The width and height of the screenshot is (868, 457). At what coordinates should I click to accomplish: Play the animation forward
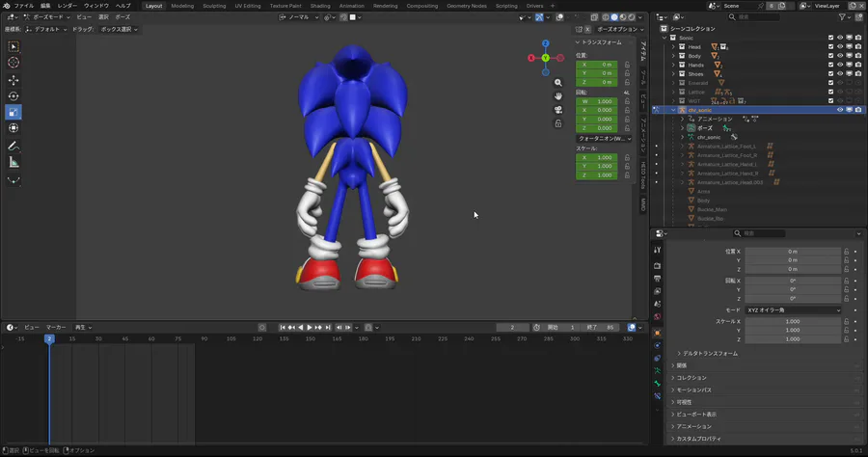pos(309,328)
